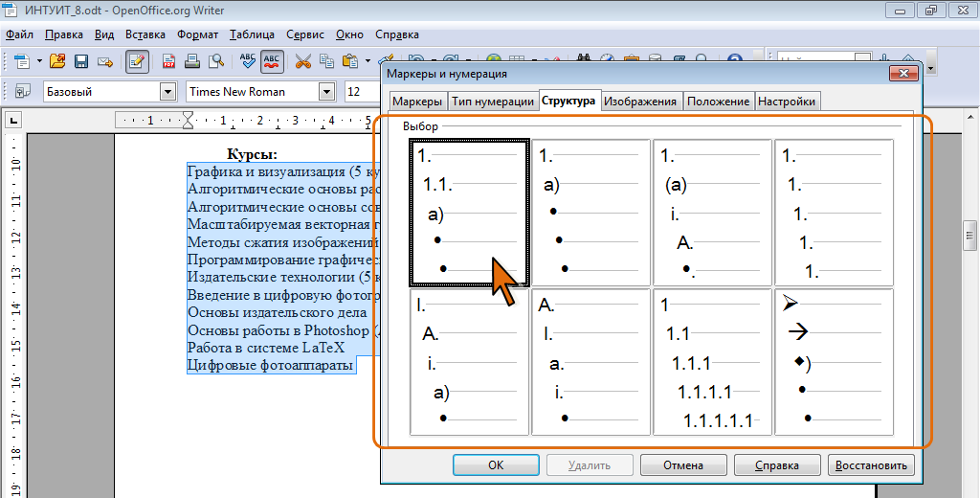Open the Сервис menu

pyautogui.click(x=305, y=34)
